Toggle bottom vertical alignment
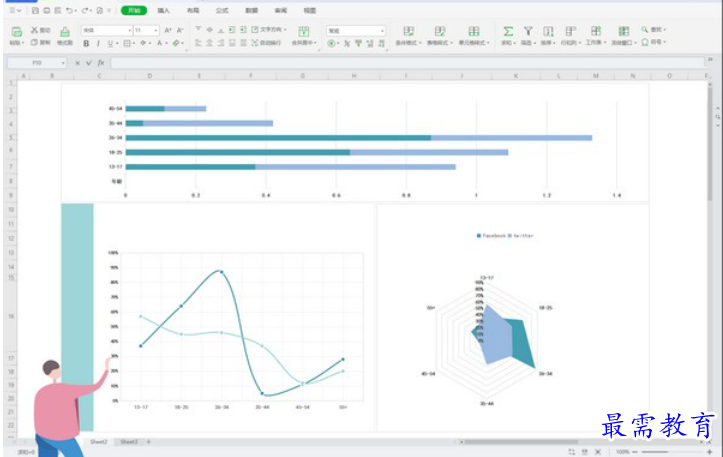 [221, 30]
